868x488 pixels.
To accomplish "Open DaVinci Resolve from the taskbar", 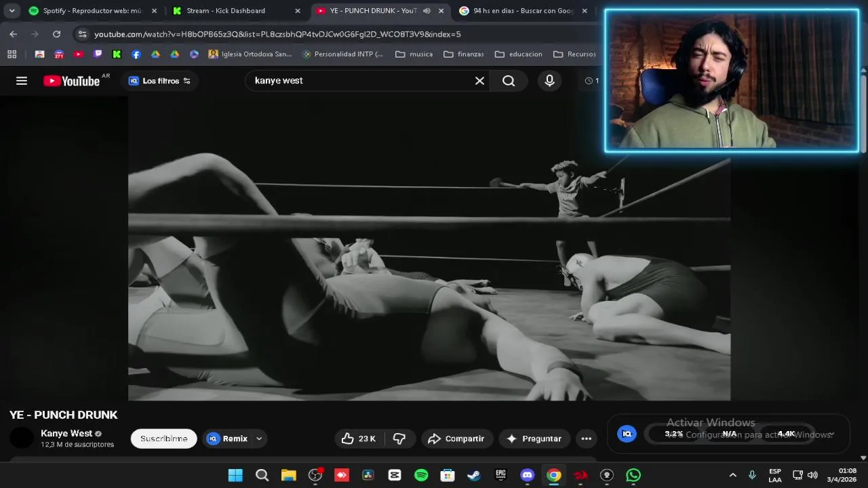I will coord(368,475).
